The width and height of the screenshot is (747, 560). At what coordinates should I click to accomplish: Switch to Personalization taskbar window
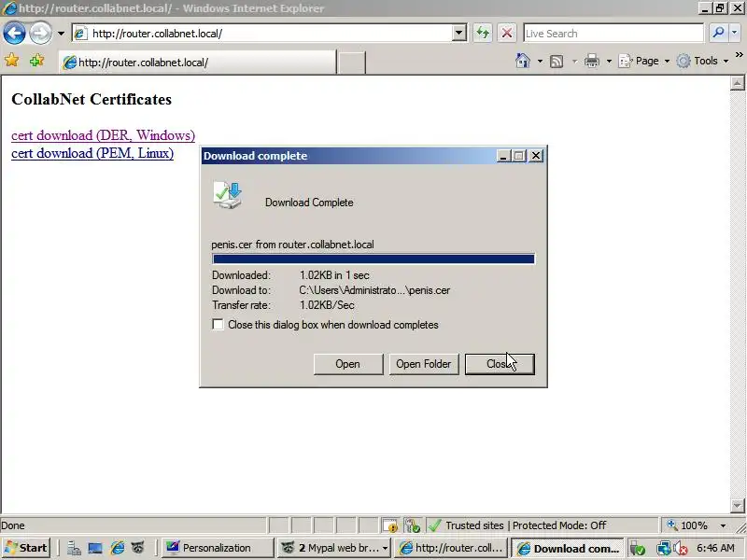[218, 548]
